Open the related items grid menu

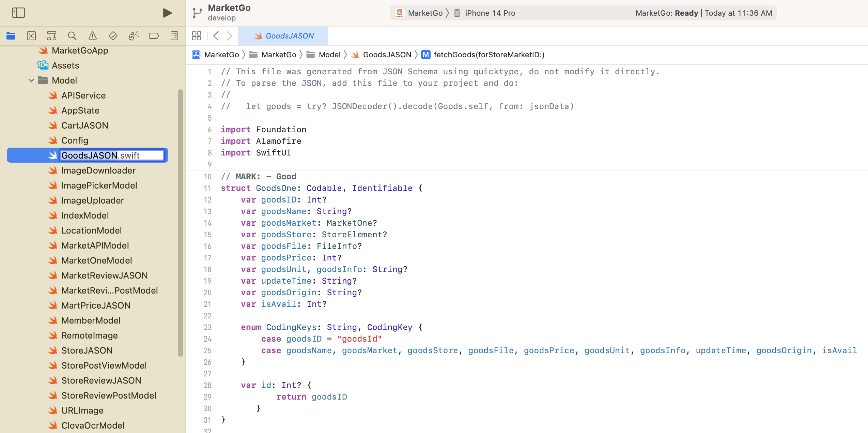[x=197, y=36]
